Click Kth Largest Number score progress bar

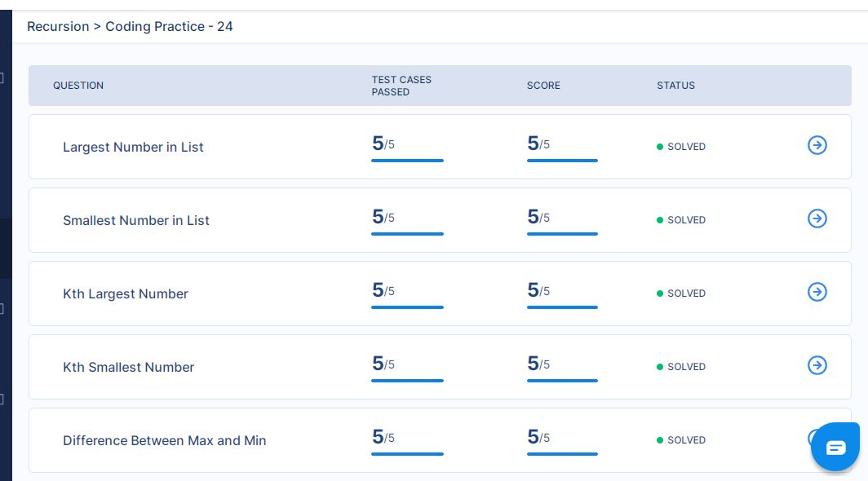(x=562, y=307)
